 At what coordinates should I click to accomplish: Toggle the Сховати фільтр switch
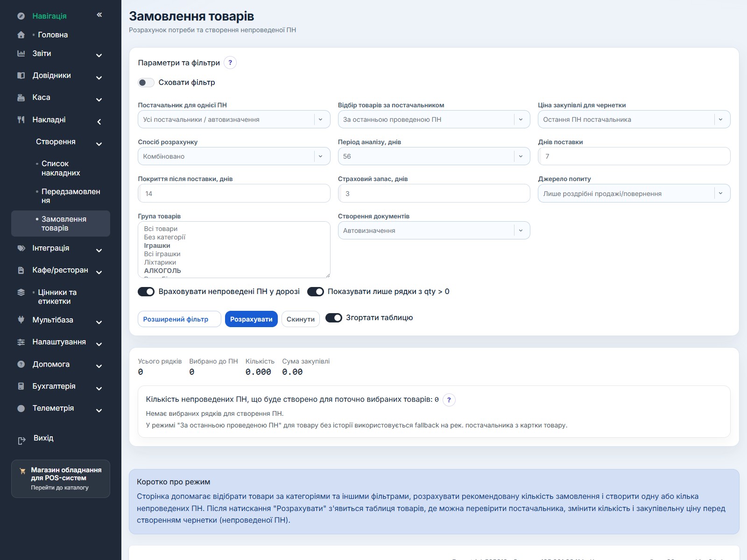[x=146, y=83]
